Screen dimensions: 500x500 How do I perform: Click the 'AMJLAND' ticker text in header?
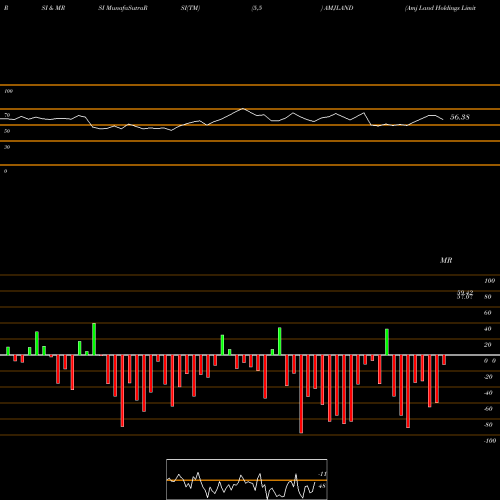tap(338, 8)
